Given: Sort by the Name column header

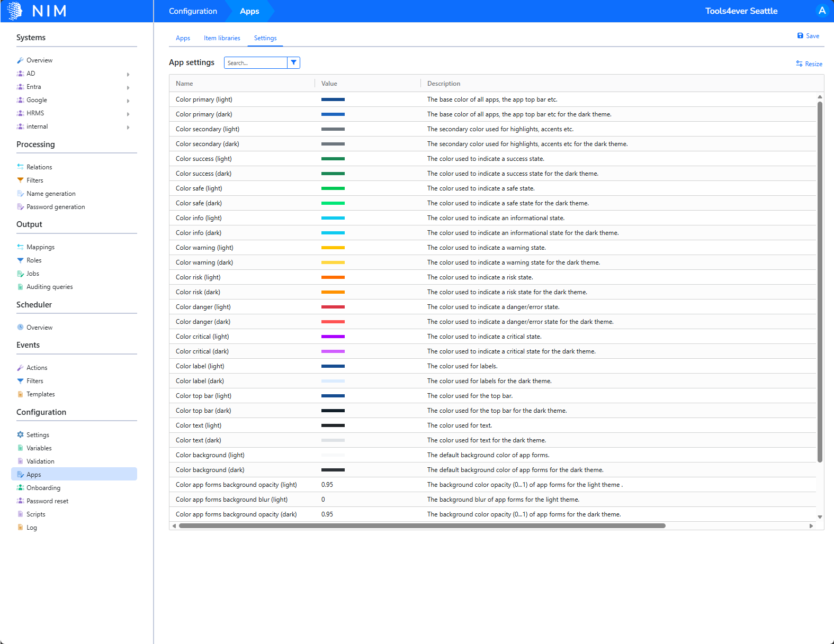Looking at the screenshot, I should pos(184,84).
